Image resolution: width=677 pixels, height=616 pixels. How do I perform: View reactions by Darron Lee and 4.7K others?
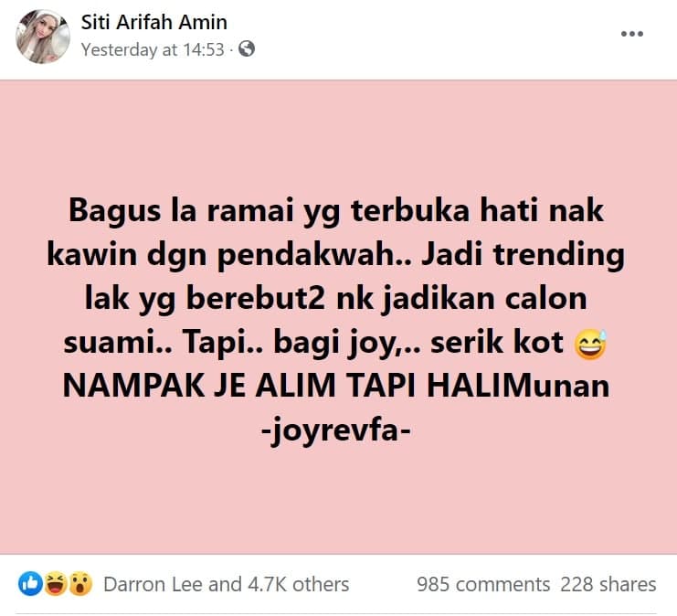(x=227, y=584)
